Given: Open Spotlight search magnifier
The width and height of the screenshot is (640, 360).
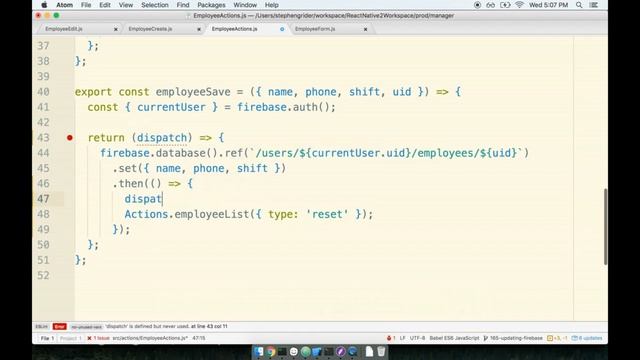Looking at the screenshot, I should coord(579,5).
